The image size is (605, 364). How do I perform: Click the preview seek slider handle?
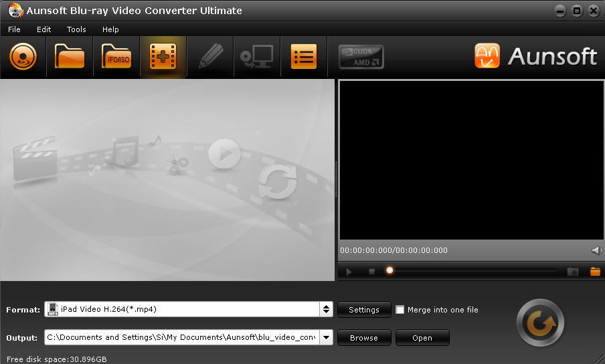[390, 270]
